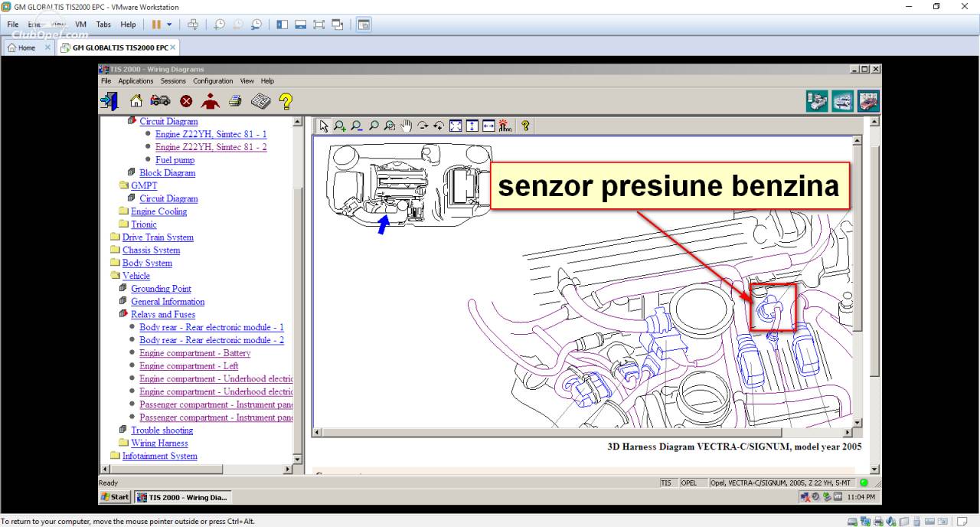This screenshot has width=980, height=527.
Task: Rotate diagram with first curved arrow icon
Action: (423, 126)
